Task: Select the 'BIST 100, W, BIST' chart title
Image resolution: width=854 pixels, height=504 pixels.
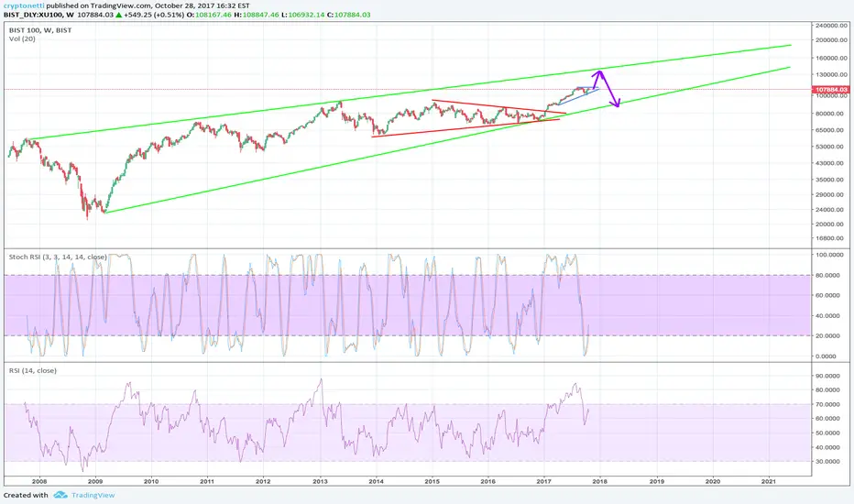Action: 40,30
